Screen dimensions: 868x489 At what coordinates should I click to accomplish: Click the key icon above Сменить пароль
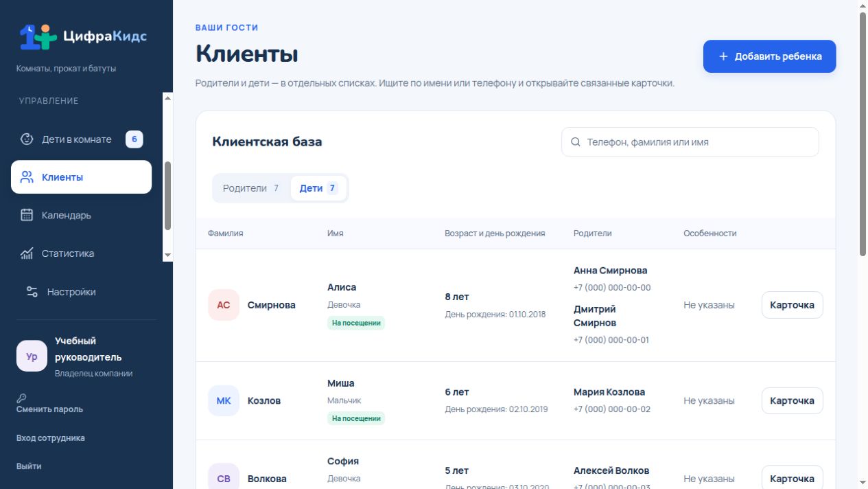(x=21, y=398)
